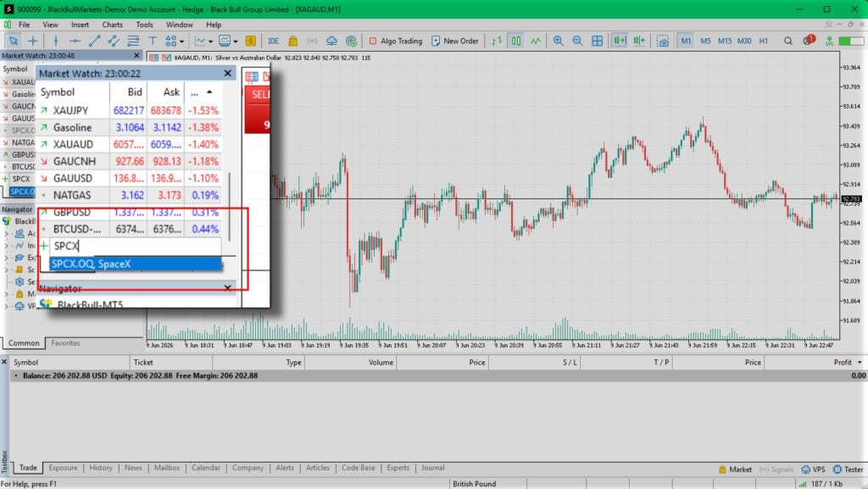Screen dimensions: 868x489
Task: Switch chart to bar chart style
Action: tap(497, 41)
